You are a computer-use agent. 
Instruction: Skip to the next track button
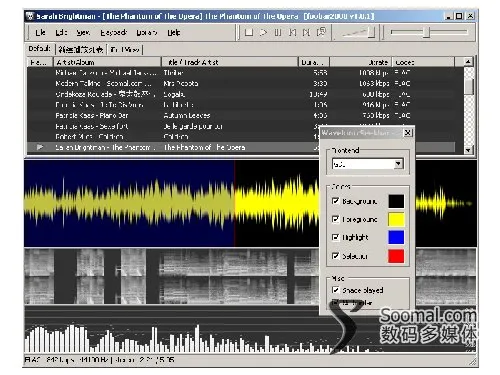(x=306, y=32)
